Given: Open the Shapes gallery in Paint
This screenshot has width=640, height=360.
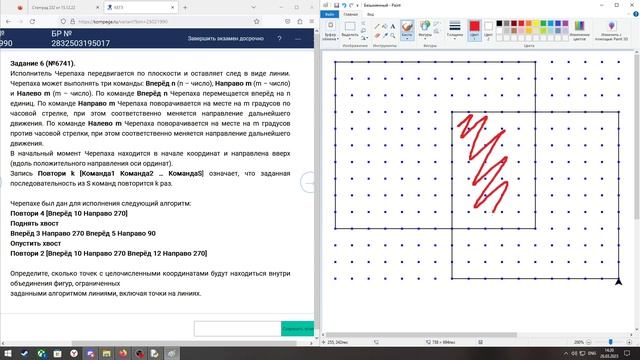Looking at the screenshot, I should (425, 30).
